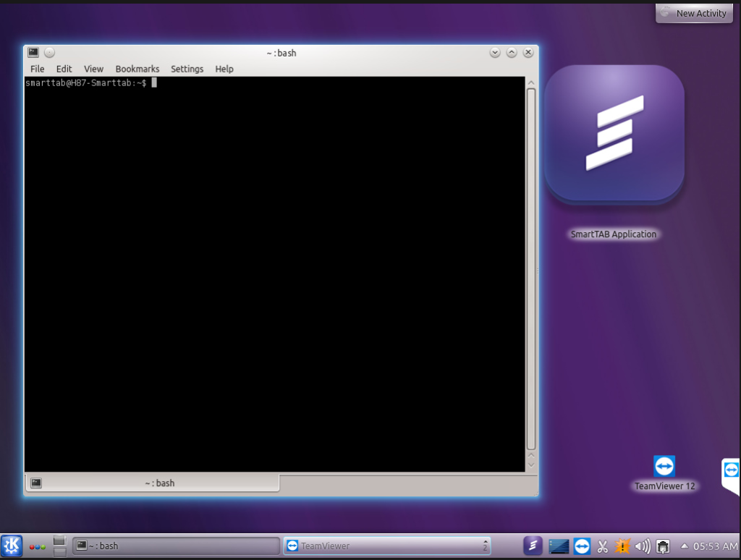Image resolution: width=741 pixels, height=560 pixels.
Task: Toggle show desktop beside the launcher
Action: pyautogui.click(x=59, y=546)
